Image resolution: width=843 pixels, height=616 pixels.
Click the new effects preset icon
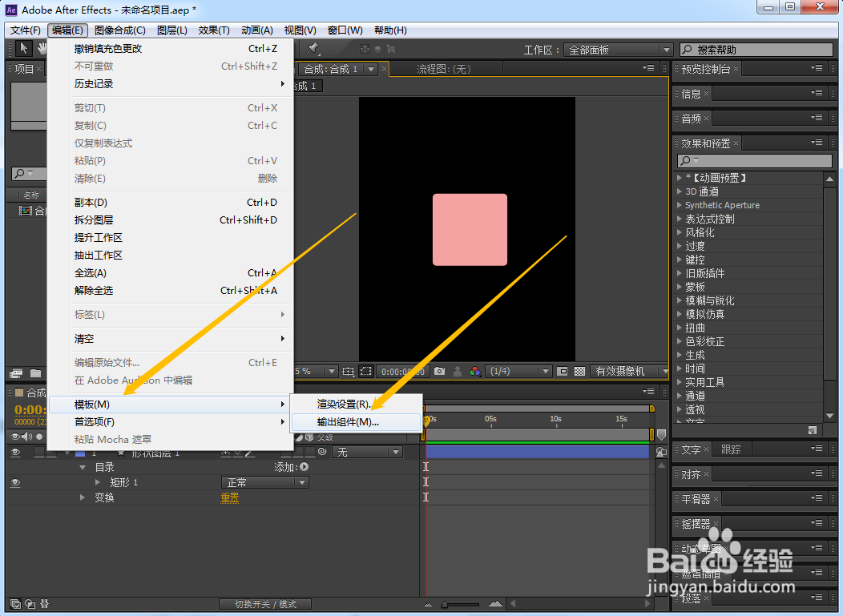pos(813,430)
